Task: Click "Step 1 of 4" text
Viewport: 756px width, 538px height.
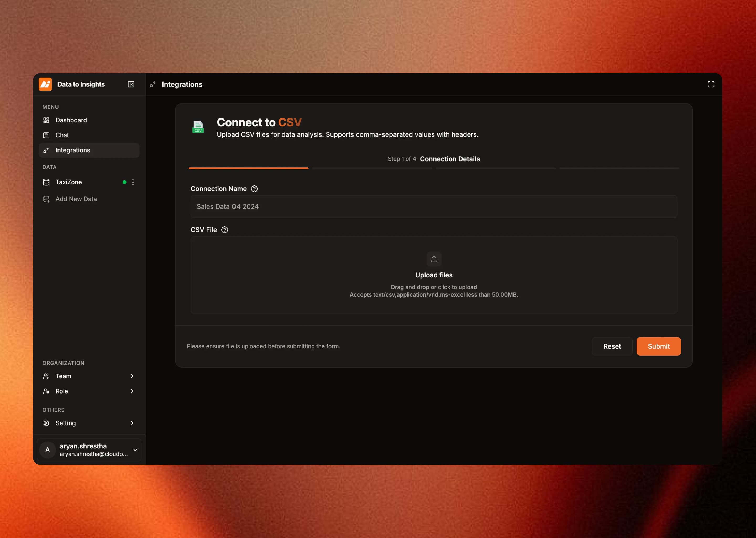Action: [x=402, y=159]
